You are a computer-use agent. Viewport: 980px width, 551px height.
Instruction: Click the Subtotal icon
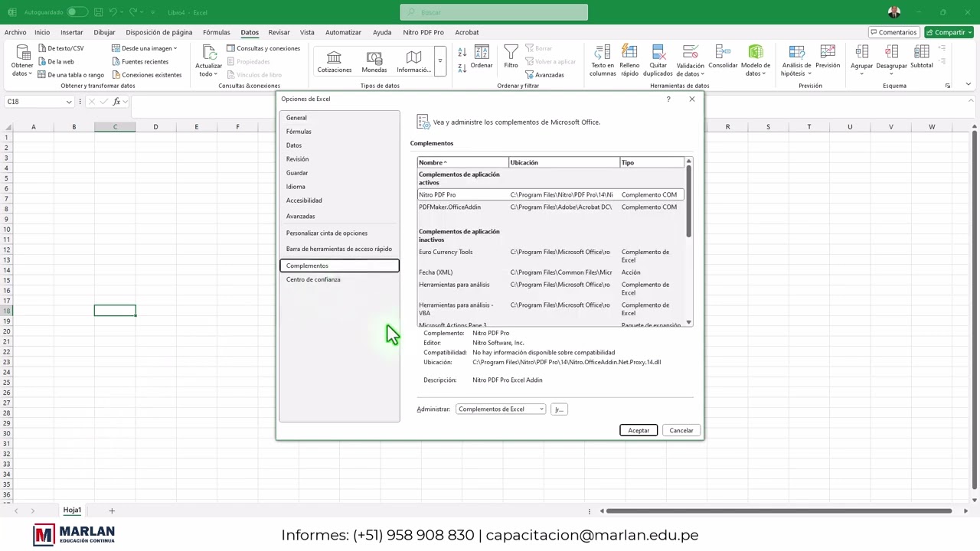[x=922, y=51]
